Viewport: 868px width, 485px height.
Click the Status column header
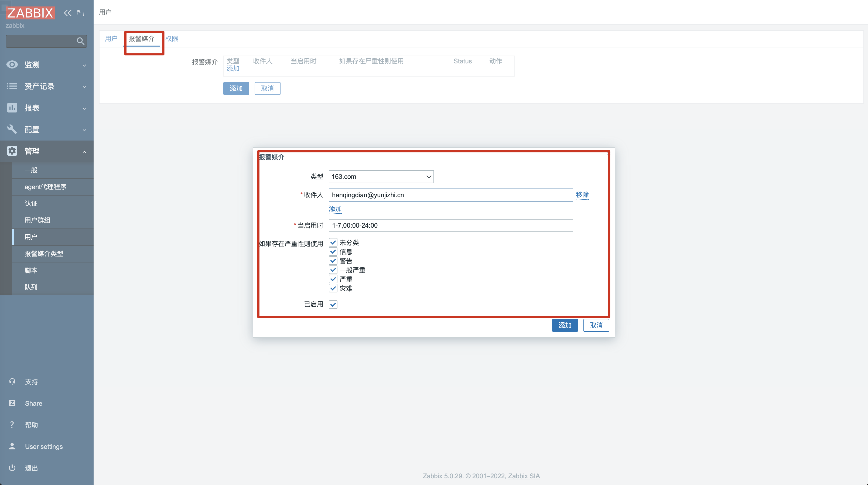point(462,61)
